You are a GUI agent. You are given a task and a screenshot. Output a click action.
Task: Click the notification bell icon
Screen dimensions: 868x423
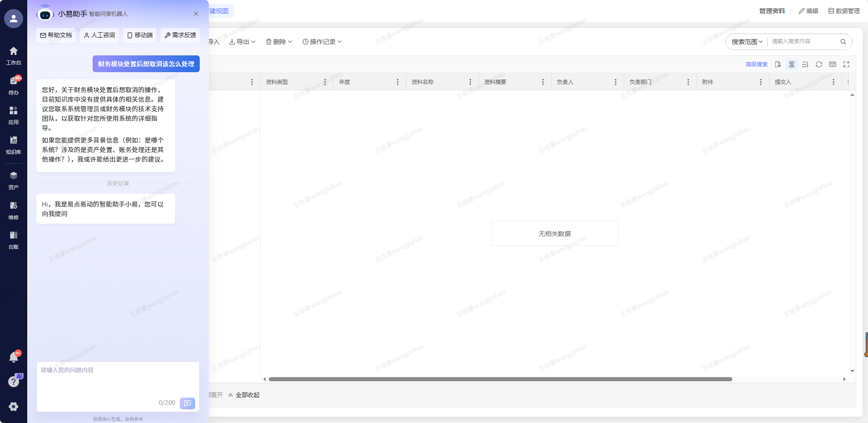14,357
